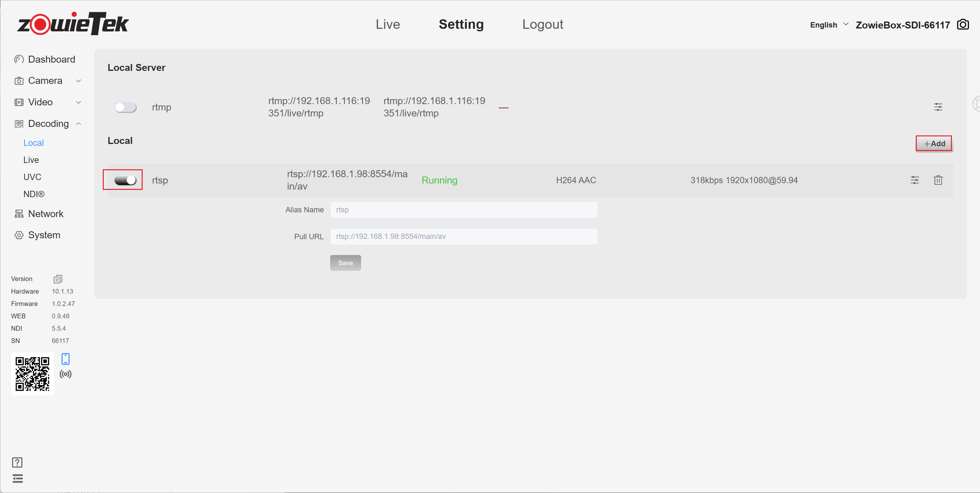The image size is (980, 493).
Task: Switch to the Live top tab
Action: pos(388,24)
